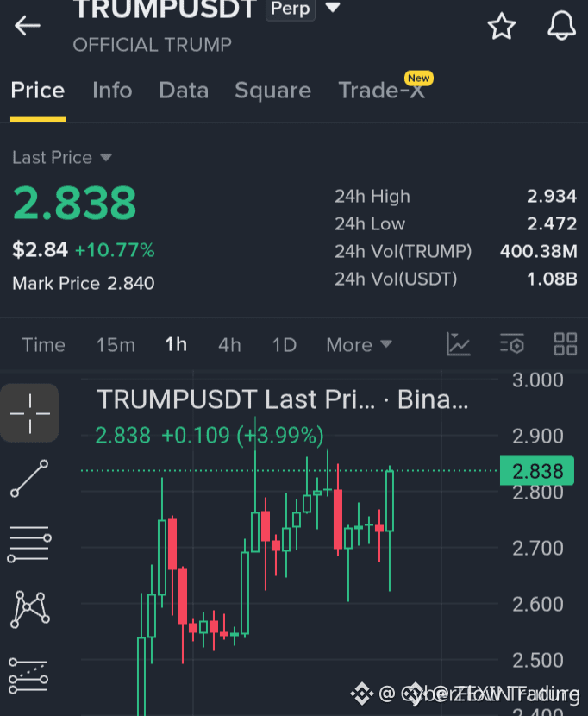Click the TRUMPUSDT Last Pri... chart title
This screenshot has width=588, height=716.
(283, 400)
